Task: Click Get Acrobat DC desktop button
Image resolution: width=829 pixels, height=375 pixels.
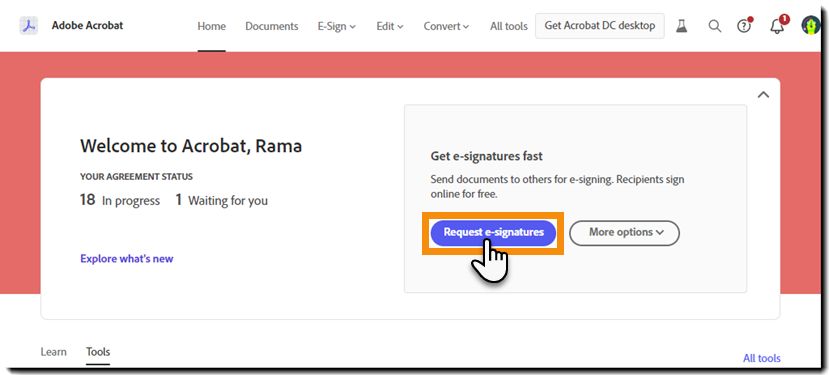Action: point(600,26)
